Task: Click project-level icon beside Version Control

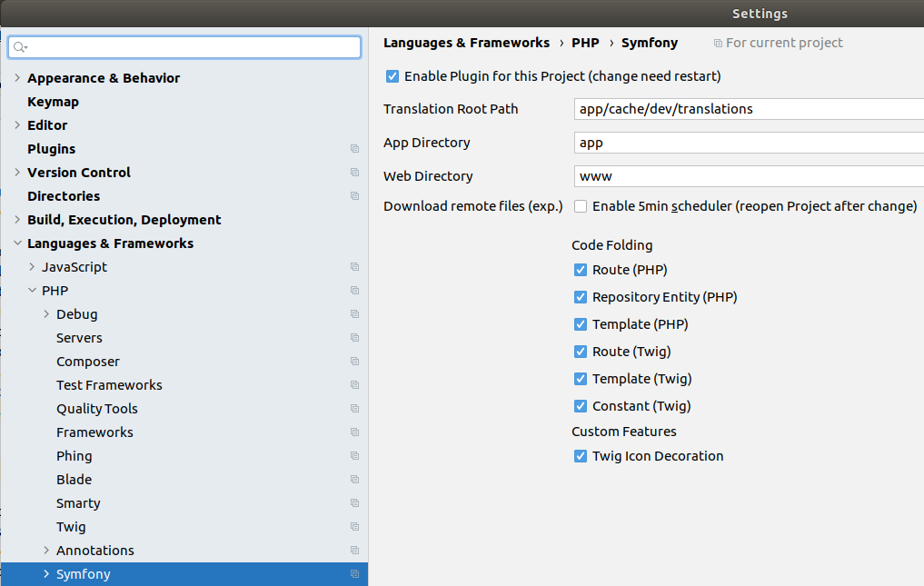Action: pos(354,172)
